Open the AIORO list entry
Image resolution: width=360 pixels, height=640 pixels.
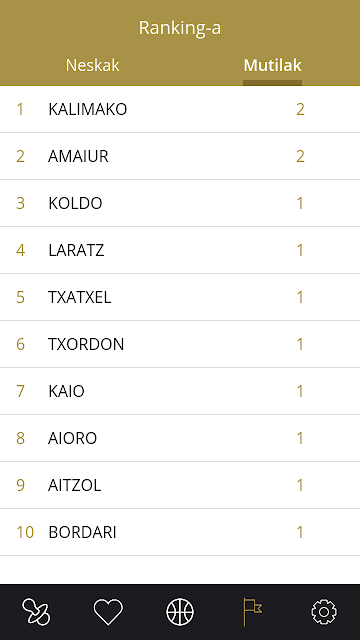[180, 438]
